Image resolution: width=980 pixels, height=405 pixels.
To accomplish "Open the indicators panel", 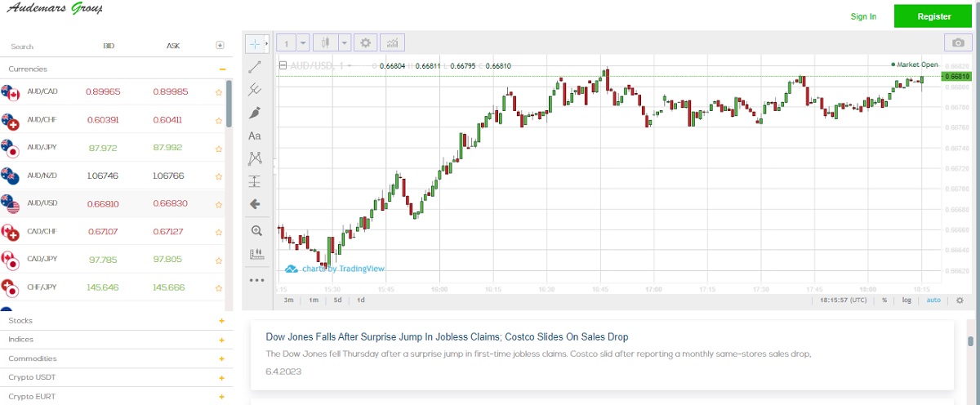I will (x=393, y=42).
